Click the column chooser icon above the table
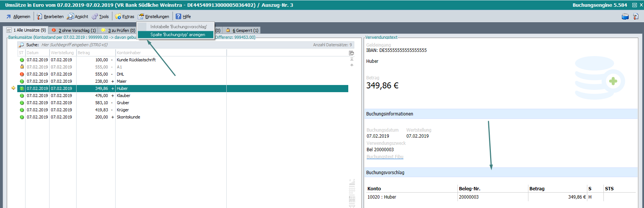Screen dimensions: 644x208 tap(351, 53)
